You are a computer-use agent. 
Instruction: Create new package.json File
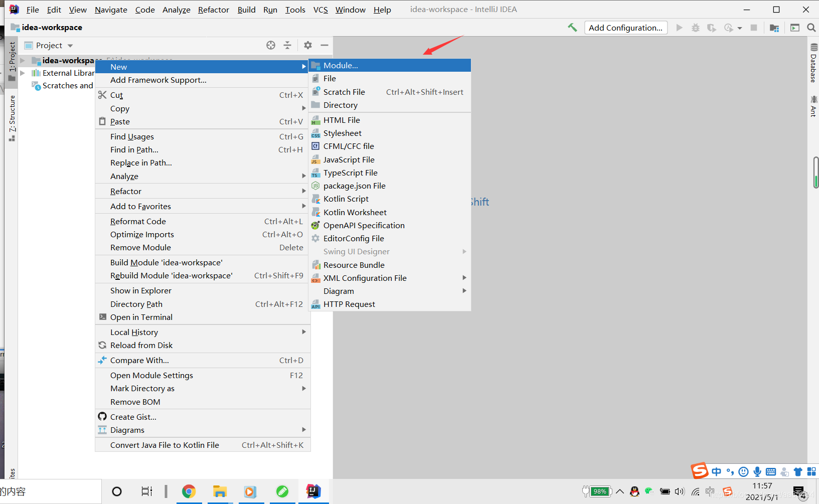pyautogui.click(x=390, y=186)
